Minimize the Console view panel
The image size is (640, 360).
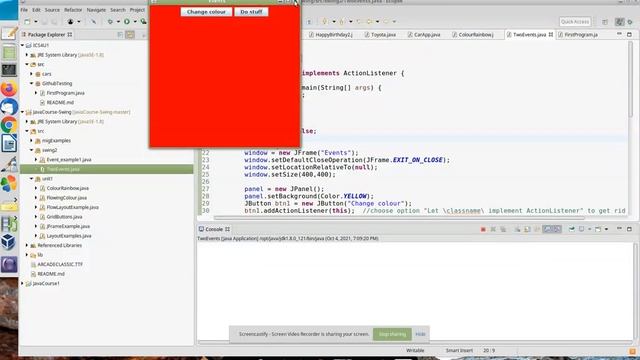point(620,229)
